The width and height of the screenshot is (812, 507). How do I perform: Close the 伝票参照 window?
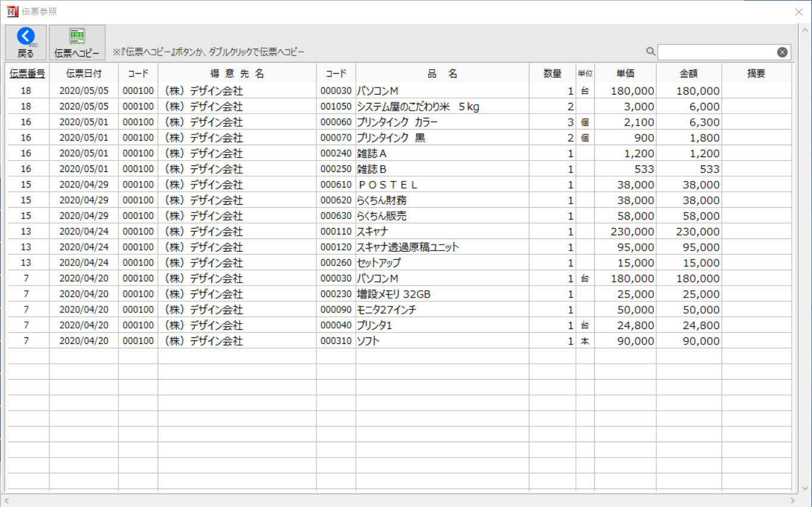pyautogui.click(x=799, y=12)
